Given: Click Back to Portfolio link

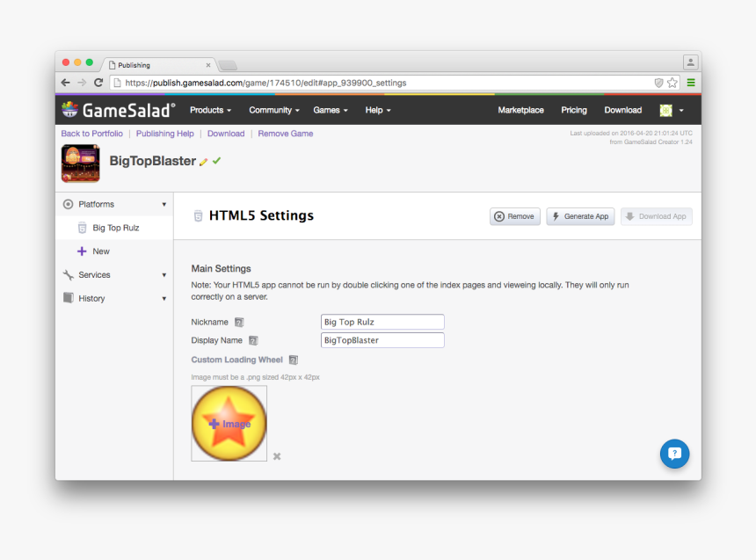Looking at the screenshot, I should (x=92, y=134).
